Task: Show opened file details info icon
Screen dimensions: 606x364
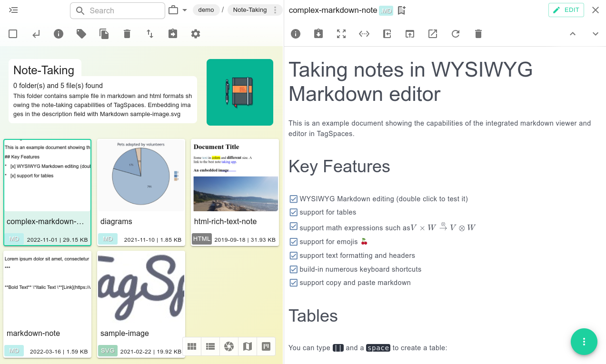Action: click(x=296, y=34)
